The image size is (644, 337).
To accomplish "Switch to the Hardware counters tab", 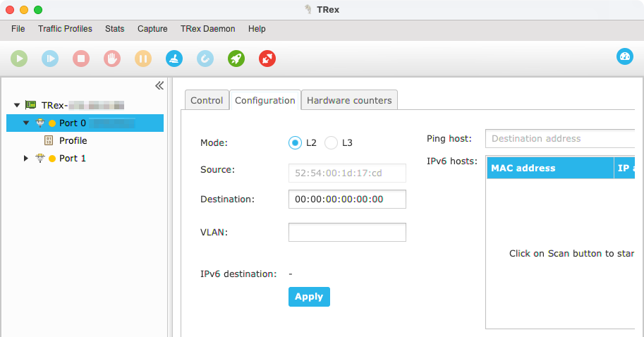I will pos(349,100).
